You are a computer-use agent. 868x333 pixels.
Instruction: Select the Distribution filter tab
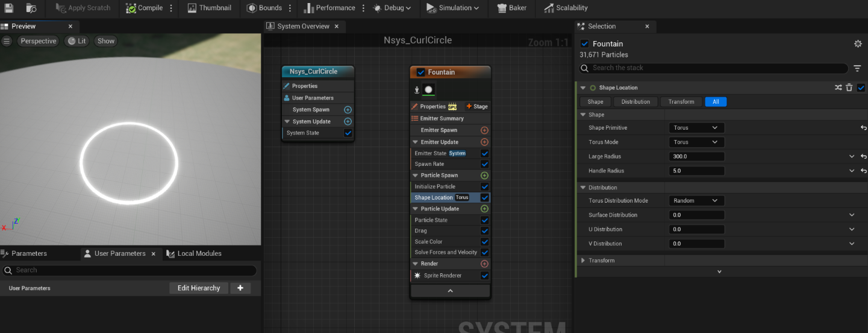click(x=635, y=102)
